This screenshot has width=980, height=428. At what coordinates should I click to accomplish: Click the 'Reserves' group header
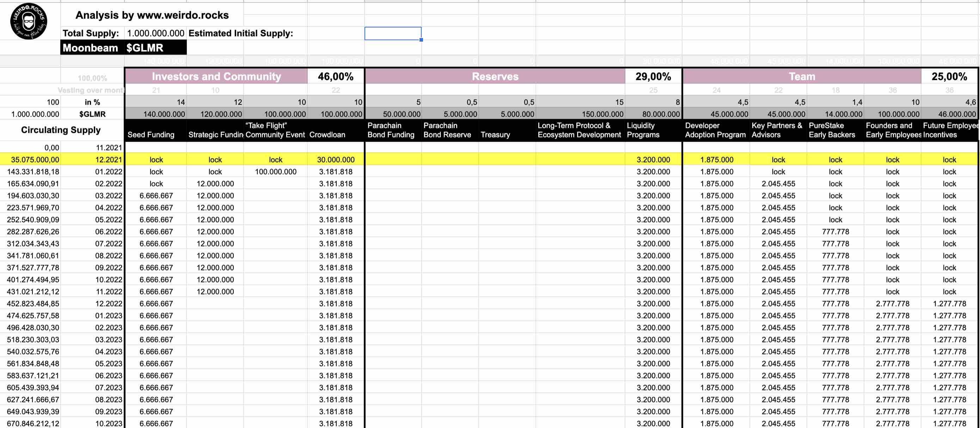click(495, 77)
